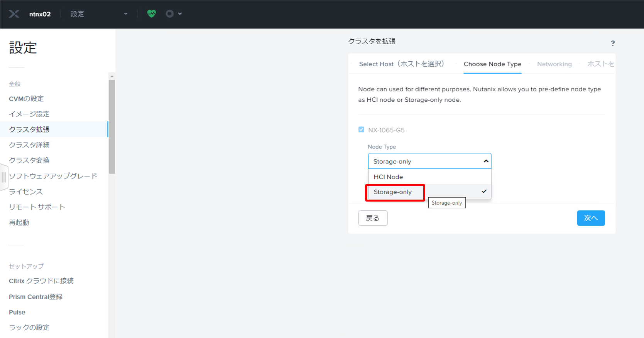644x338 pixels.
Task: Open Prism Central登録 settings
Action: (35, 297)
